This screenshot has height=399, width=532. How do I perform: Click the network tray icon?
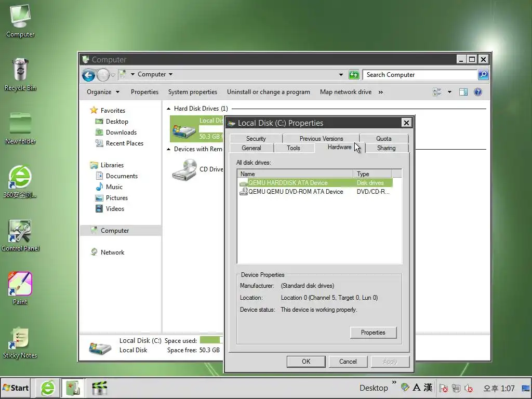[456, 388]
